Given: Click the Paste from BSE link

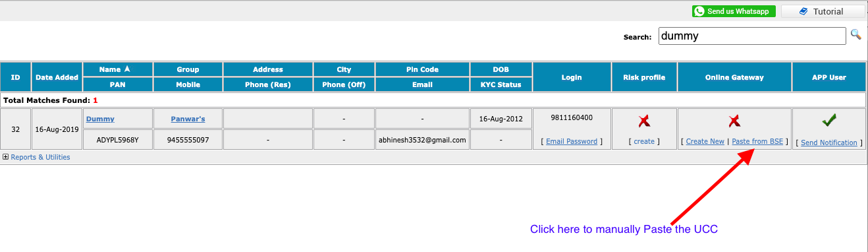Looking at the screenshot, I should [757, 141].
